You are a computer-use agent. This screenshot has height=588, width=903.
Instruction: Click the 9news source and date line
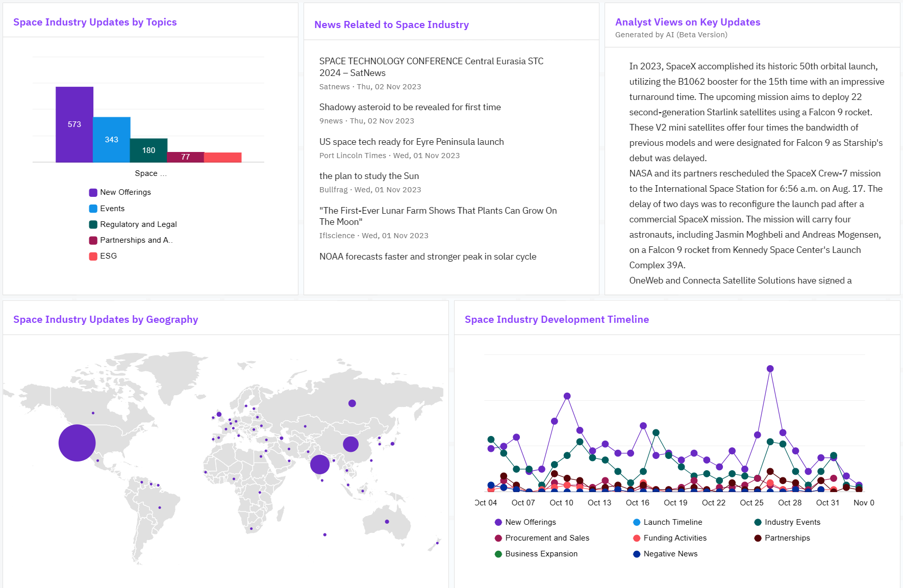coord(367,121)
